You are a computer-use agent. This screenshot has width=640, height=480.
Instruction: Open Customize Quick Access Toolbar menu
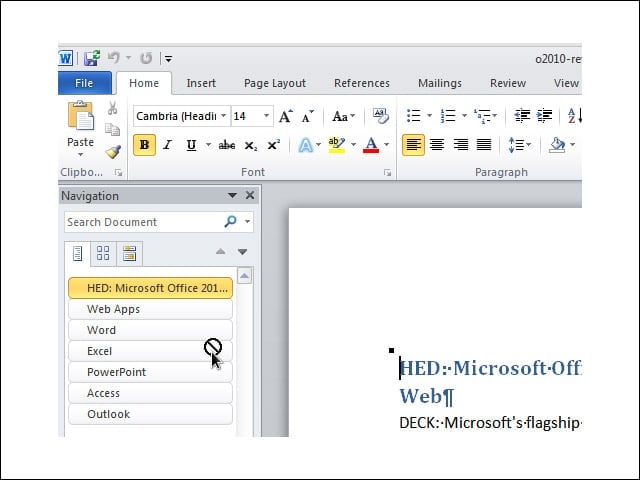[x=168, y=59]
